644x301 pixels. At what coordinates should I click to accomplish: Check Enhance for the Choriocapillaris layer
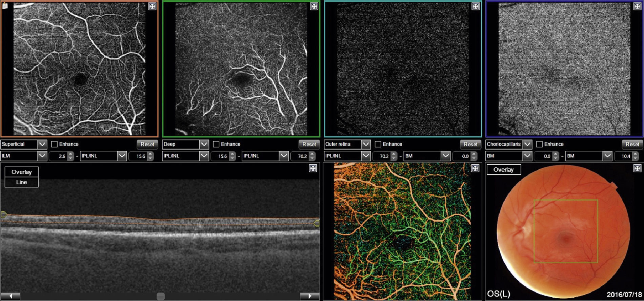click(539, 144)
